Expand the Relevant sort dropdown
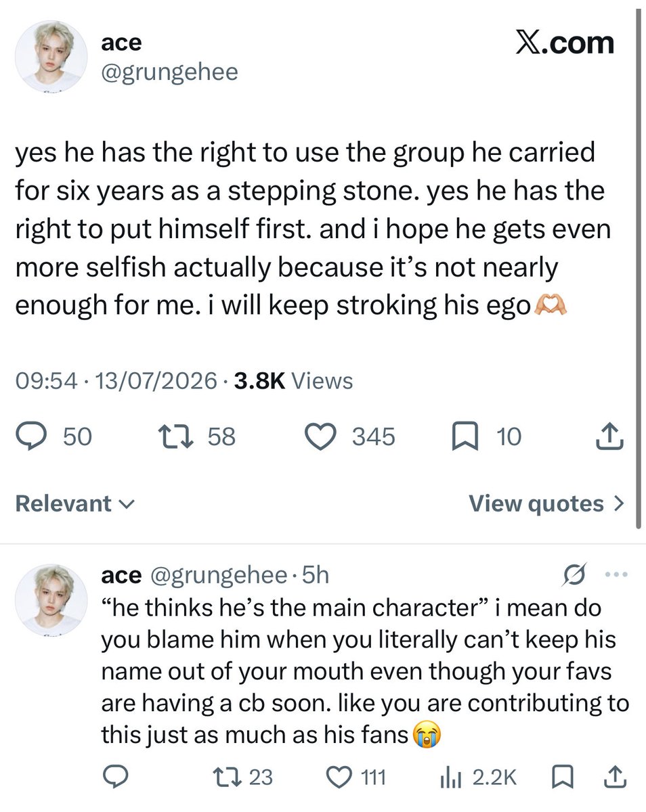 click(x=75, y=504)
